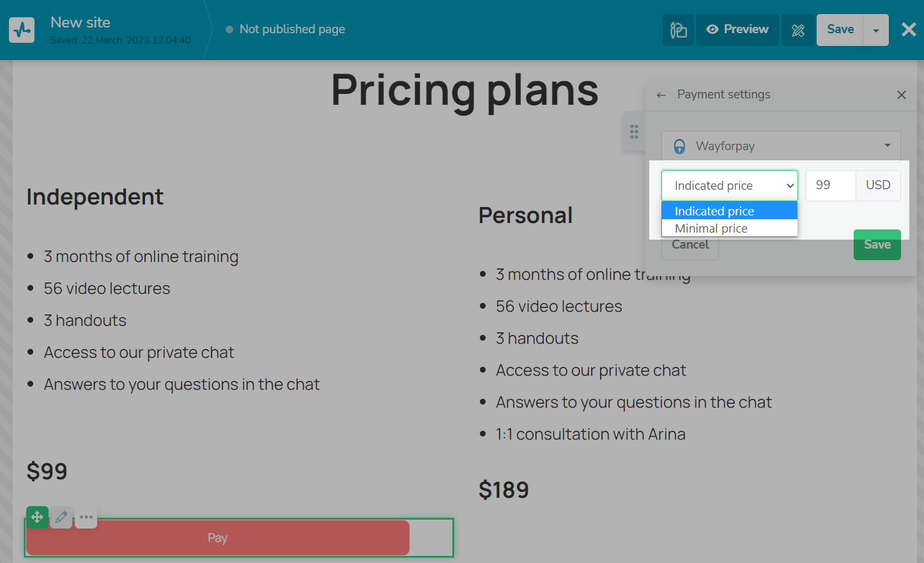Close the Payment settings panel
This screenshot has width=924, height=563.
click(x=902, y=95)
